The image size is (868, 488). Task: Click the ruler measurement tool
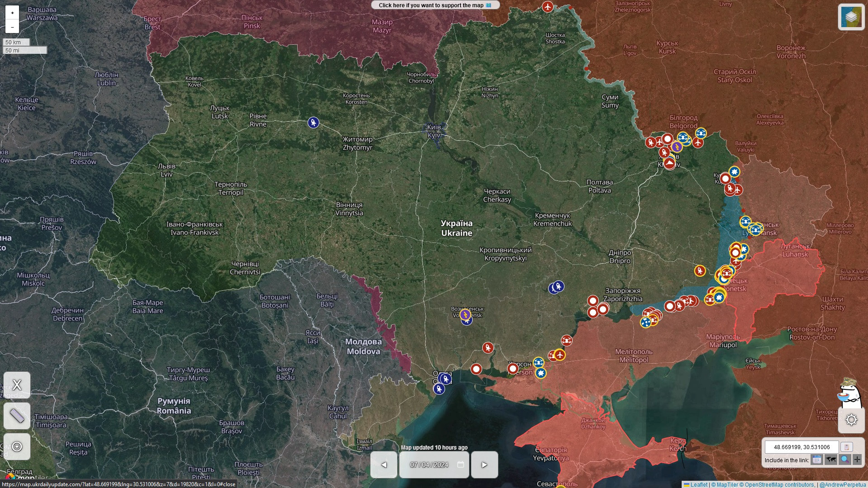pyautogui.click(x=17, y=416)
